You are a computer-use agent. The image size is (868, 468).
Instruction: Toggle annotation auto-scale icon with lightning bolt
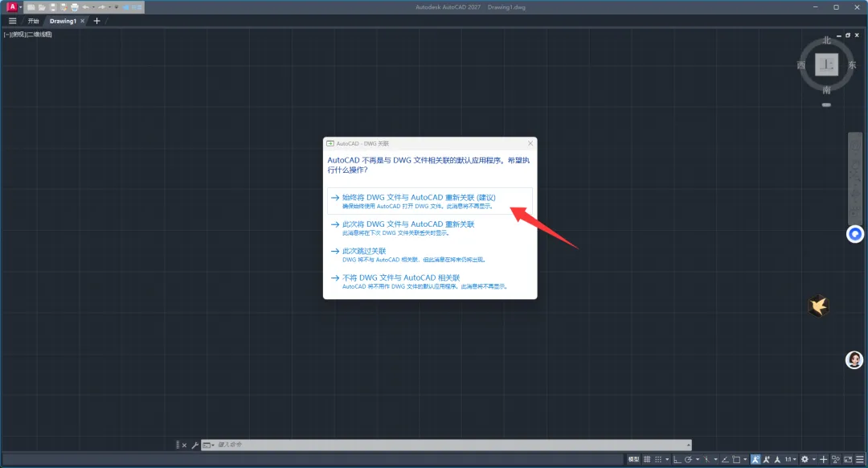(766, 459)
